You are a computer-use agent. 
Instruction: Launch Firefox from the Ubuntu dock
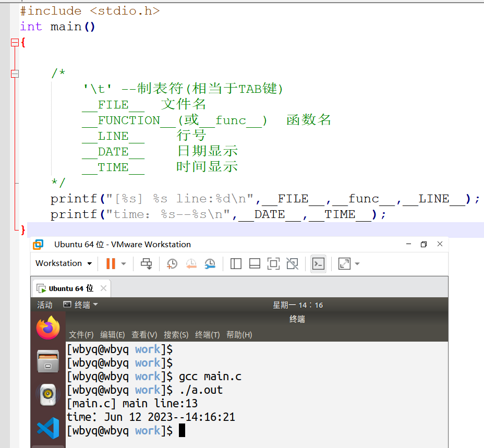48,328
